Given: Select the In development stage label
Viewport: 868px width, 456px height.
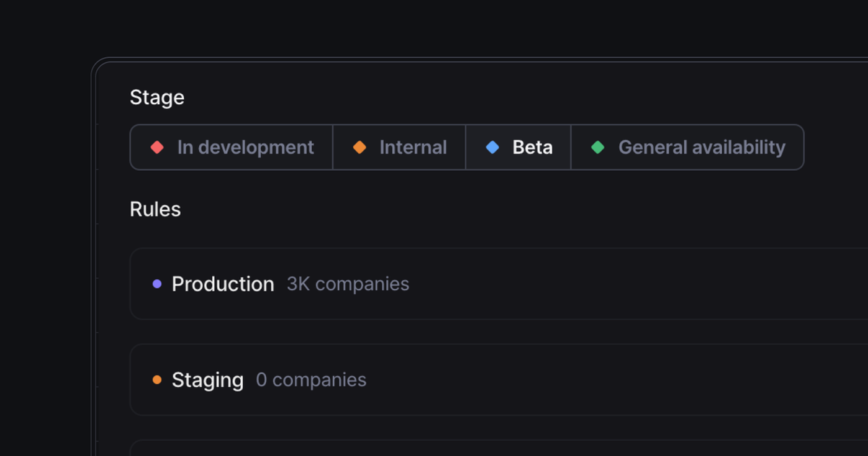Looking at the screenshot, I should coord(245,148).
